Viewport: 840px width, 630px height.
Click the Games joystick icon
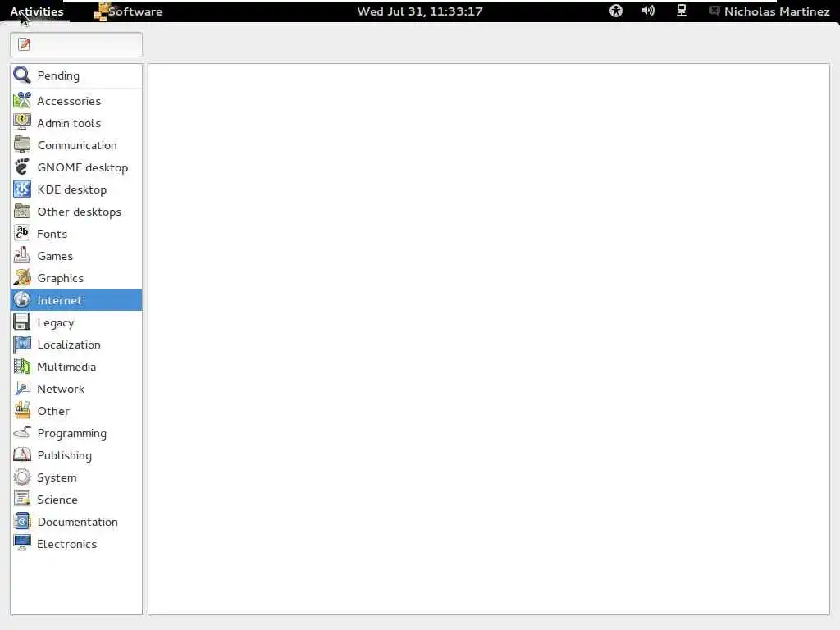(22, 256)
